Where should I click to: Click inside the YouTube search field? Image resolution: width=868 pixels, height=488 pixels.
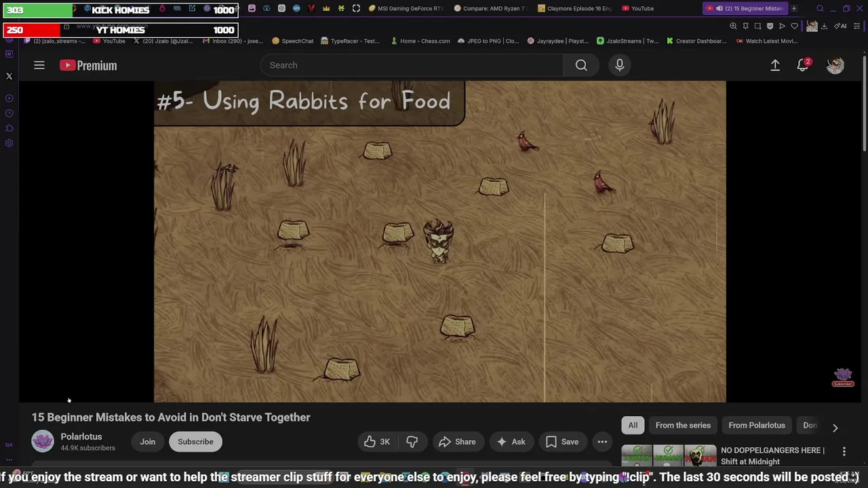(412, 65)
